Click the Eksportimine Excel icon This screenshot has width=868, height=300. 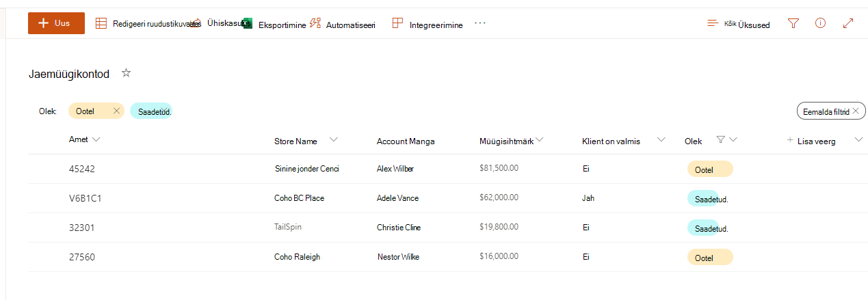[x=248, y=24]
